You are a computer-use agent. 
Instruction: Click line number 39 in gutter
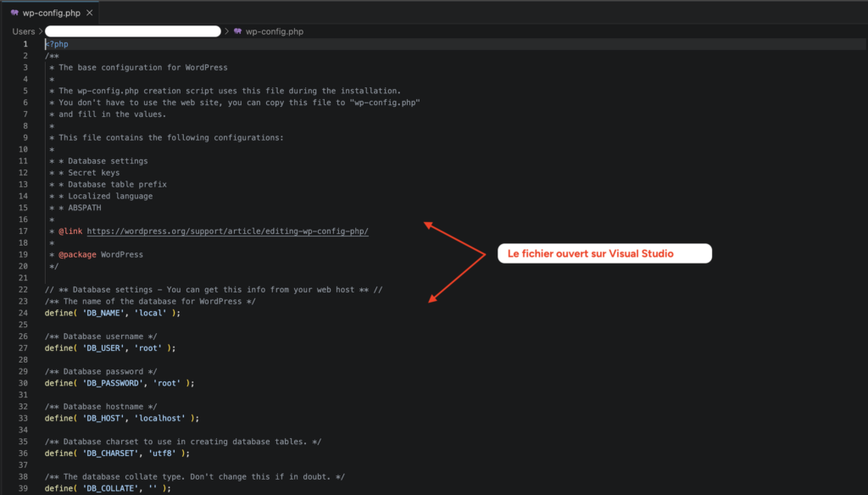click(23, 488)
